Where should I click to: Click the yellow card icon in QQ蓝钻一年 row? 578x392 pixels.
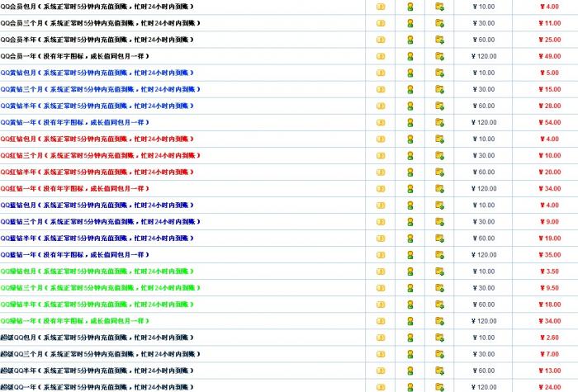point(381,255)
